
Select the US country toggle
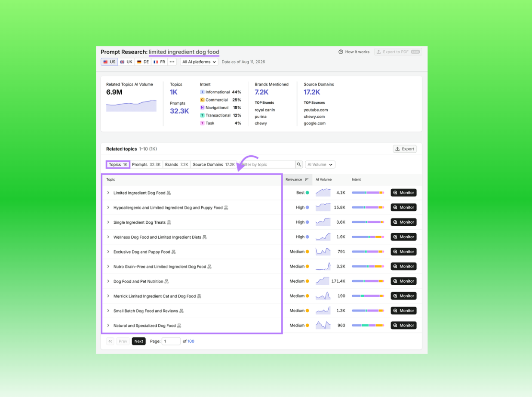point(109,62)
